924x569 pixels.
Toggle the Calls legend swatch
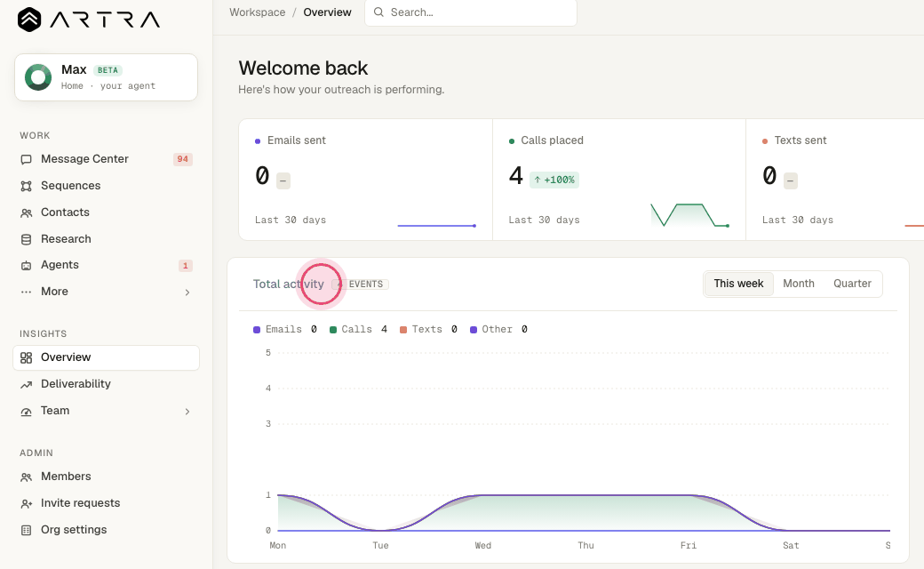[333, 330]
